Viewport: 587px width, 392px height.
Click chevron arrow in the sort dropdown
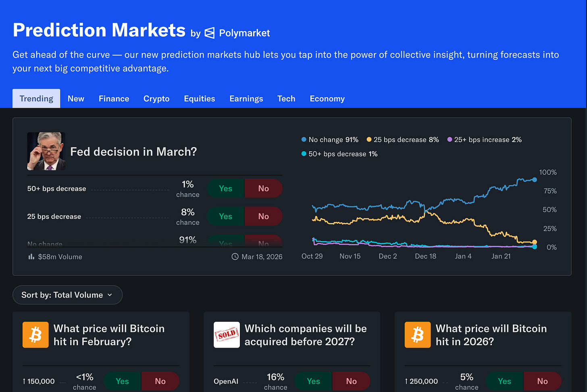pyautogui.click(x=110, y=295)
